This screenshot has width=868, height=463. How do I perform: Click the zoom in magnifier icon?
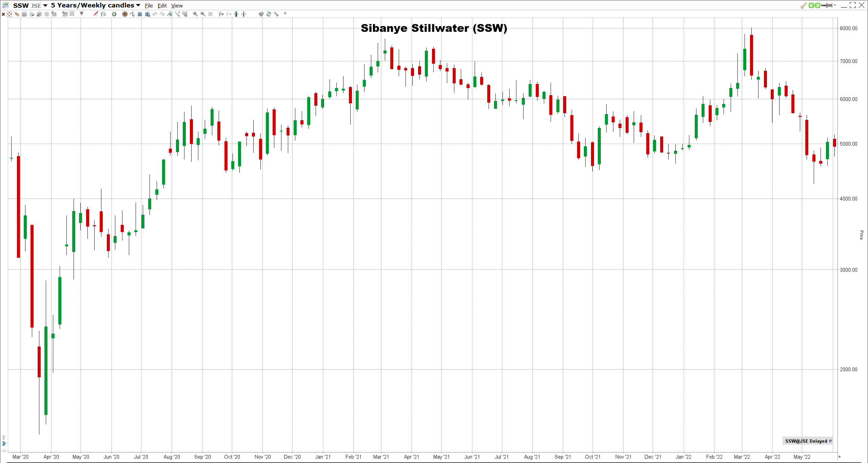click(x=195, y=14)
